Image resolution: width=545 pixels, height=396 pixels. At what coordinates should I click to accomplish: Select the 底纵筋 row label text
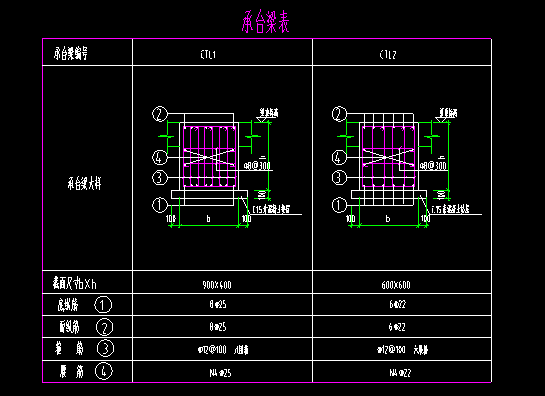[68, 305]
